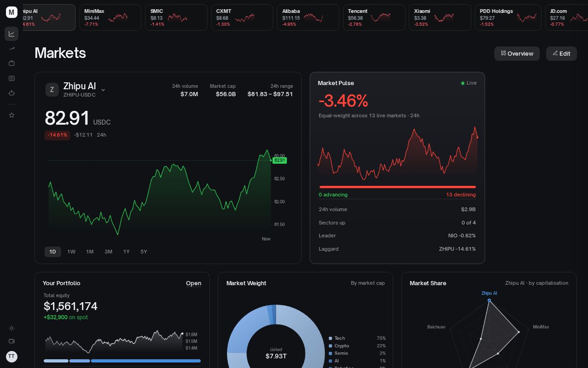Select MiniMax ticker card in top strip
The width and height of the screenshot is (588, 368).
coord(110,17)
